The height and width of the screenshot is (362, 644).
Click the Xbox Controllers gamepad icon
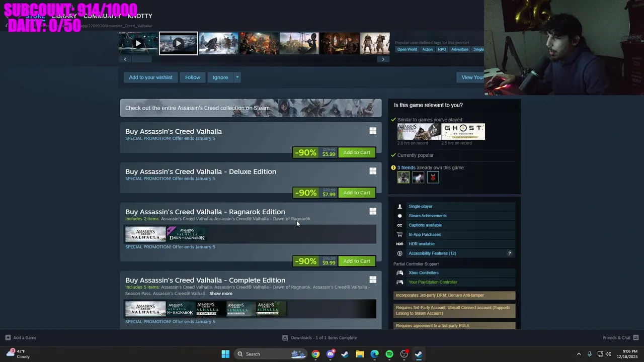pos(400,273)
